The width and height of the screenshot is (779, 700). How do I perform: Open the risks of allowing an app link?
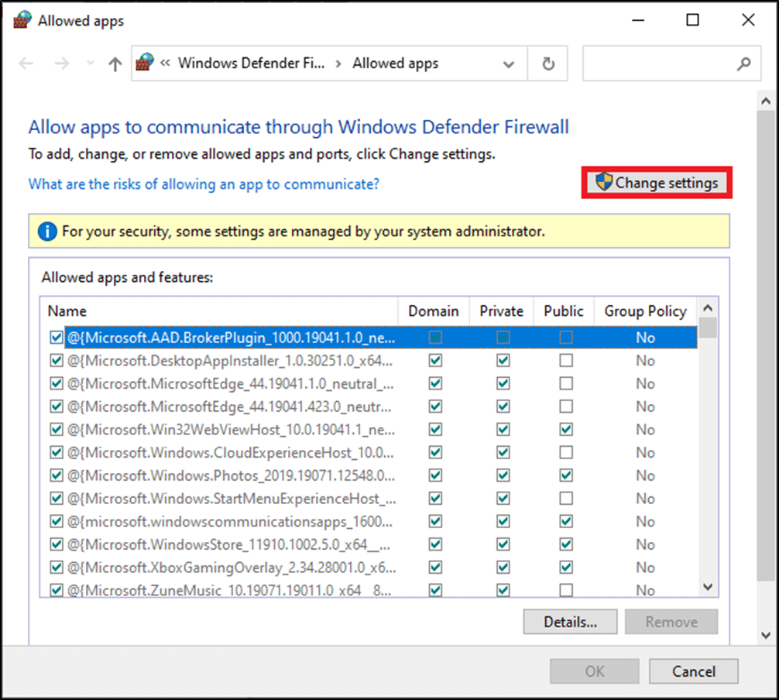click(x=204, y=184)
